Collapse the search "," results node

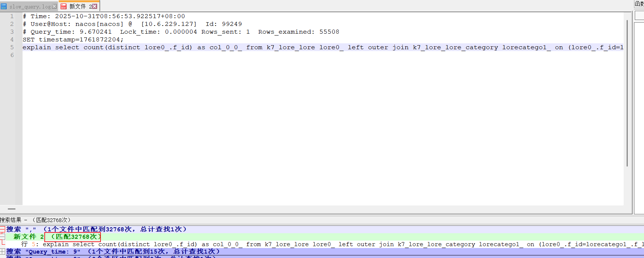click(2, 229)
